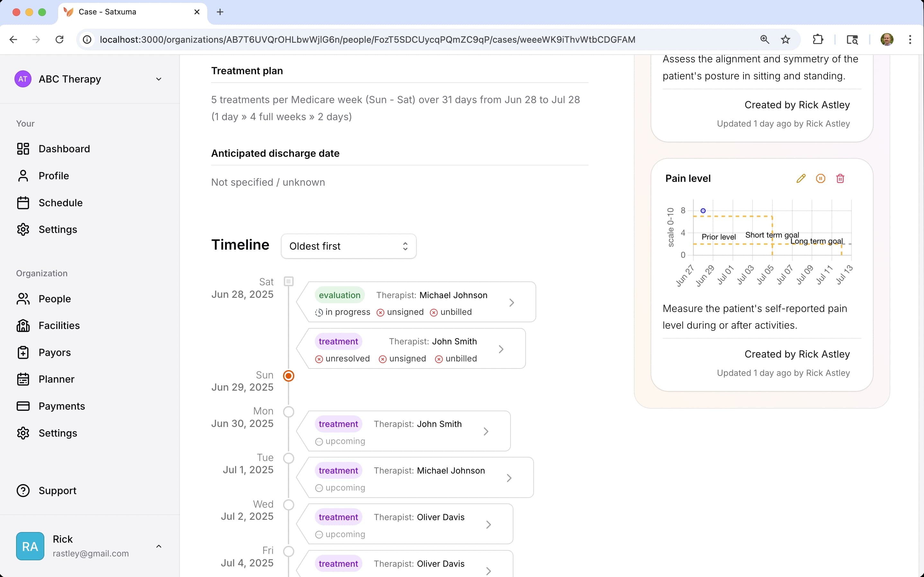
Task: Select the Sun Jun 29 timeline marker
Action: tap(289, 376)
